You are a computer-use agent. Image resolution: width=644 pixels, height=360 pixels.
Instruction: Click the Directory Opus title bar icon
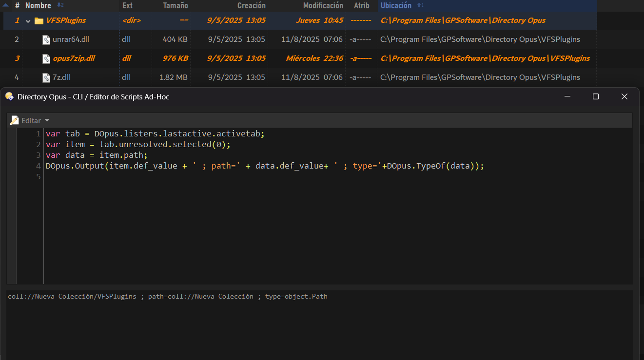tap(9, 96)
